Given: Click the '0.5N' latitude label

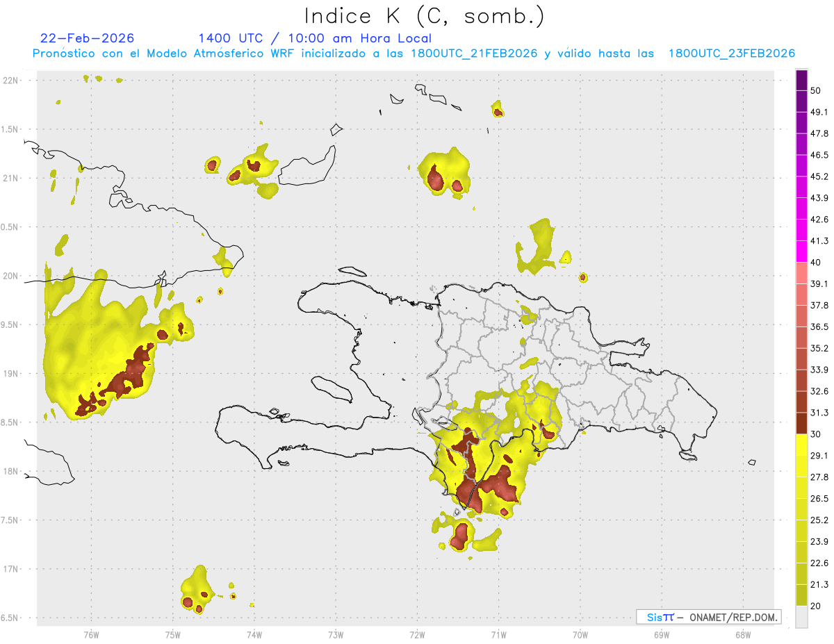Looking at the screenshot, I should (x=10, y=227).
